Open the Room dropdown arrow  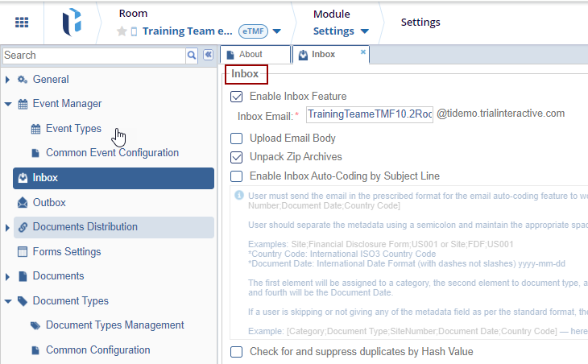(x=276, y=31)
